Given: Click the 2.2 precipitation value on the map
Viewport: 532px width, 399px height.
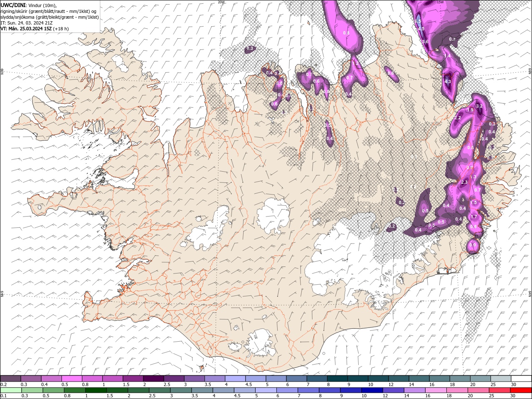Looking at the screenshot, I should pos(458,118).
